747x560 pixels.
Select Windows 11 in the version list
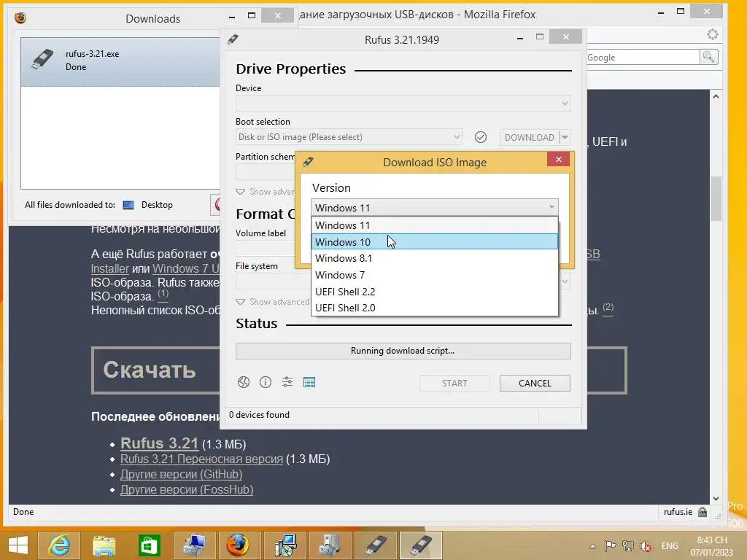(434, 225)
